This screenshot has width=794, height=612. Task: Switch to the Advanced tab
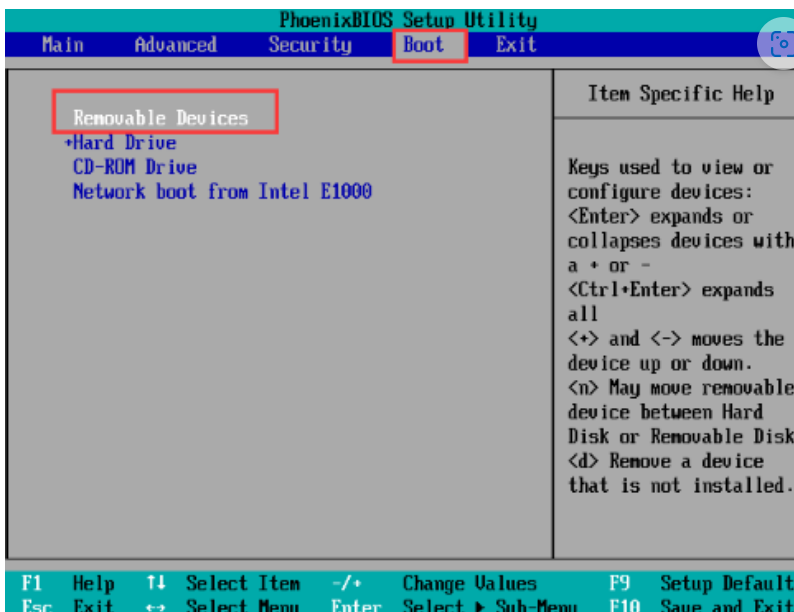(175, 45)
